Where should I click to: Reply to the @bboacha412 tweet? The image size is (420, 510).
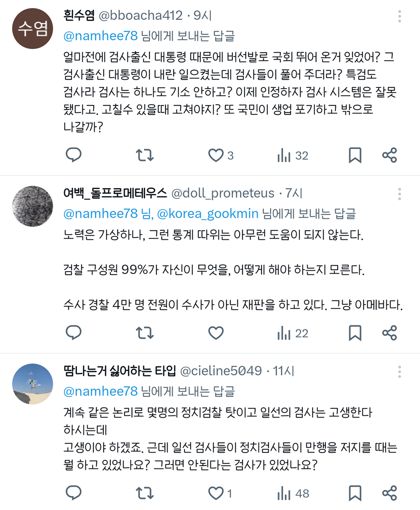(73, 155)
